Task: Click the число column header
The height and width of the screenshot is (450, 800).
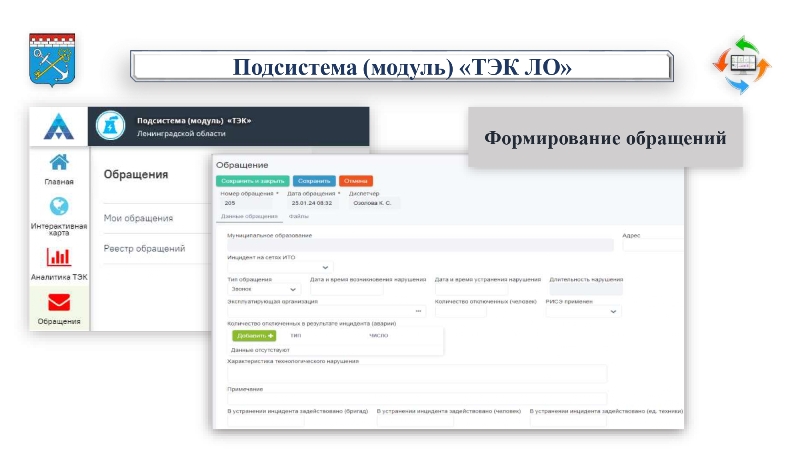Action: tap(379, 335)
